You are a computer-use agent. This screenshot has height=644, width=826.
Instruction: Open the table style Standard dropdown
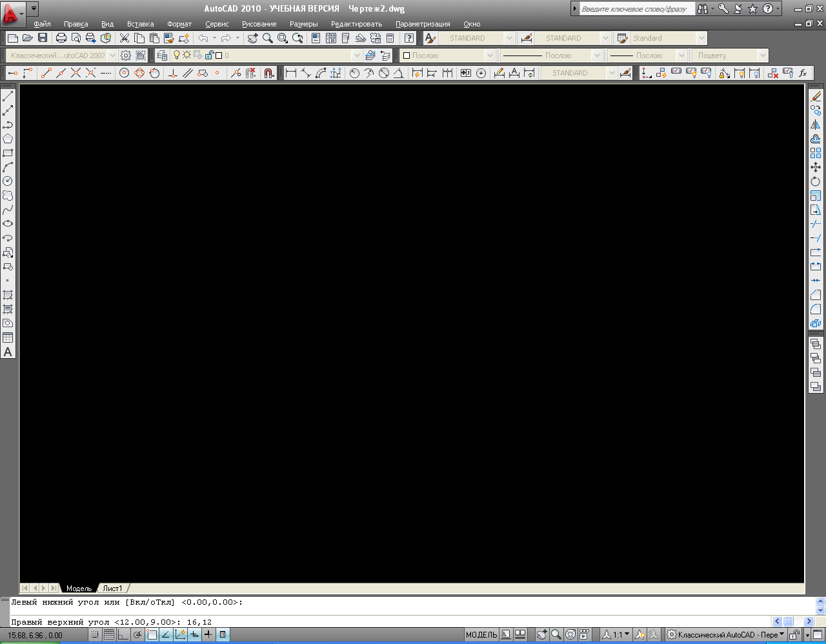701,38
